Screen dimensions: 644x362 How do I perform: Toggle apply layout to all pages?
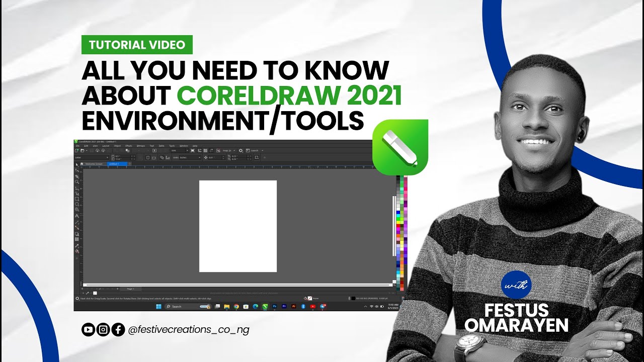click(162, 157)
